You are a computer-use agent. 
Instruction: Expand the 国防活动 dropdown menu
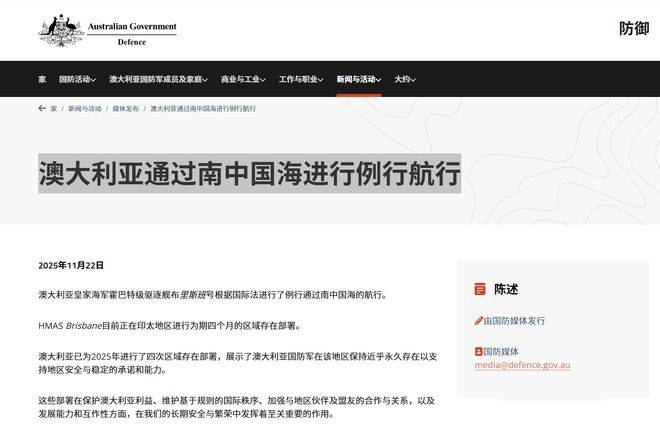[x=77, y=79]
